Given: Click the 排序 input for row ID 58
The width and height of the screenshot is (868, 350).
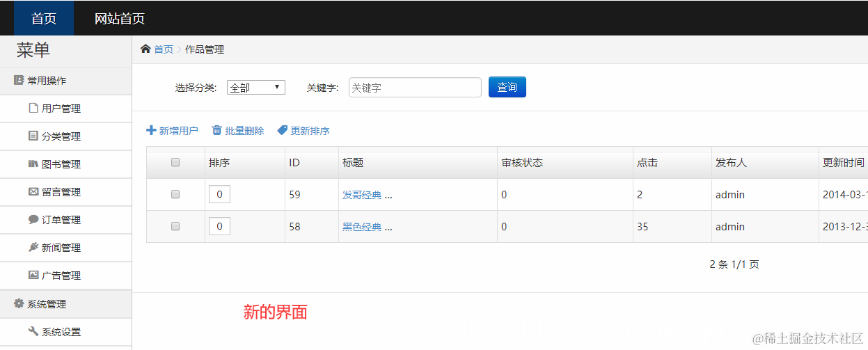Looking at the screenshot, I should coord(219,226).
